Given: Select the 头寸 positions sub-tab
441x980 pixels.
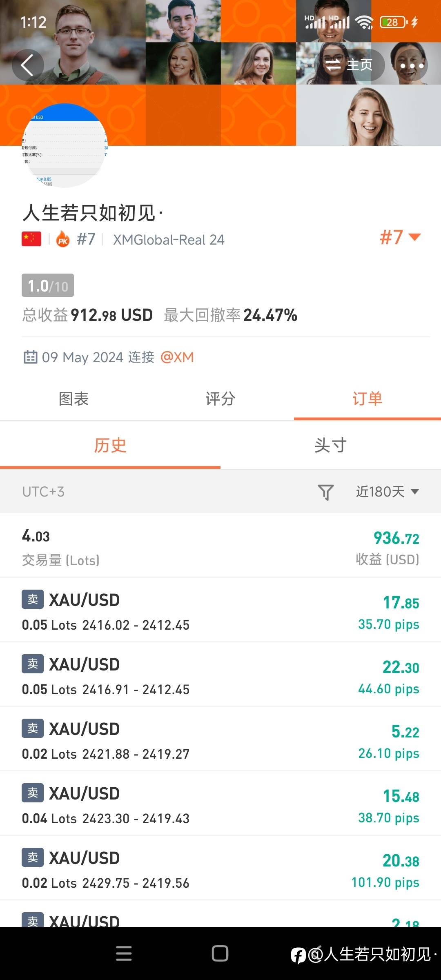Looking at the screenshot, I should (x=330, y=445).
